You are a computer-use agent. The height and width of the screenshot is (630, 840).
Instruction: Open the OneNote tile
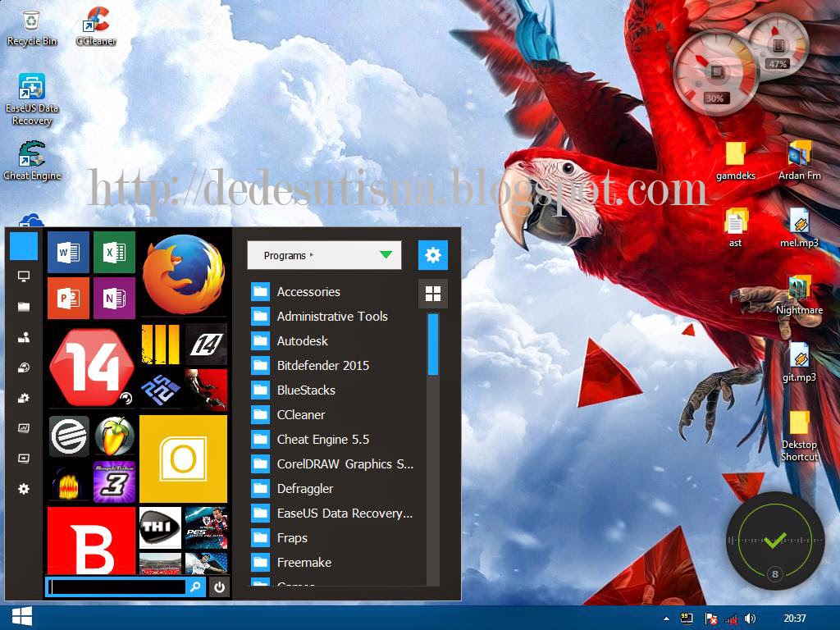pos(114,298)
